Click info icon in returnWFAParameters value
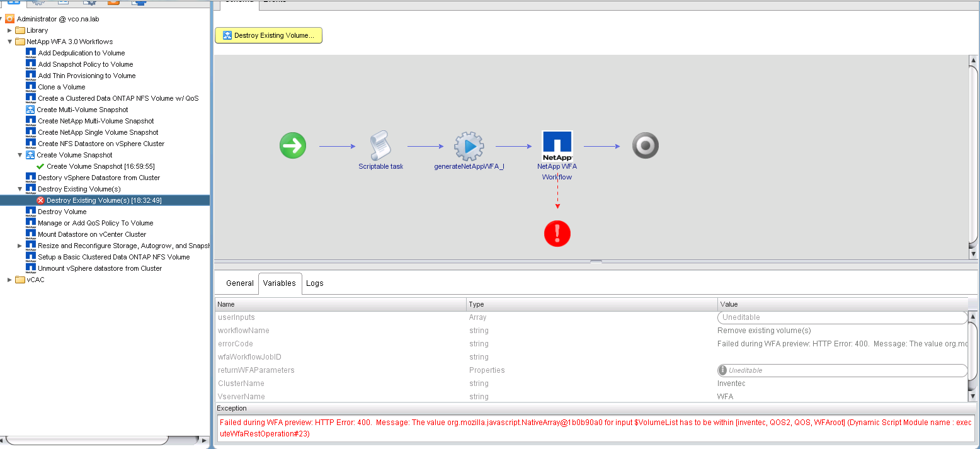Viewport: 980px width, 449px height. point(723,370)
